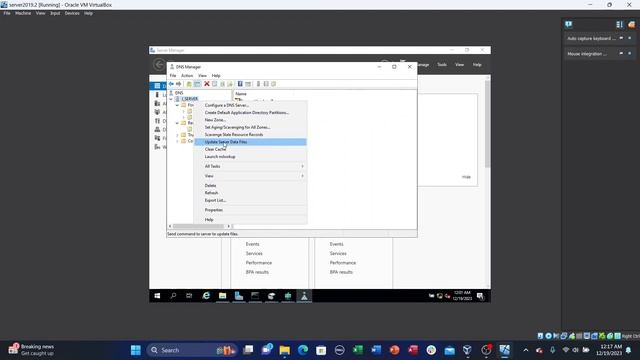The height and width of the screenshot is (360, 640).
Task: Open VirtualBox Machine menu
Action: (23, 13)
